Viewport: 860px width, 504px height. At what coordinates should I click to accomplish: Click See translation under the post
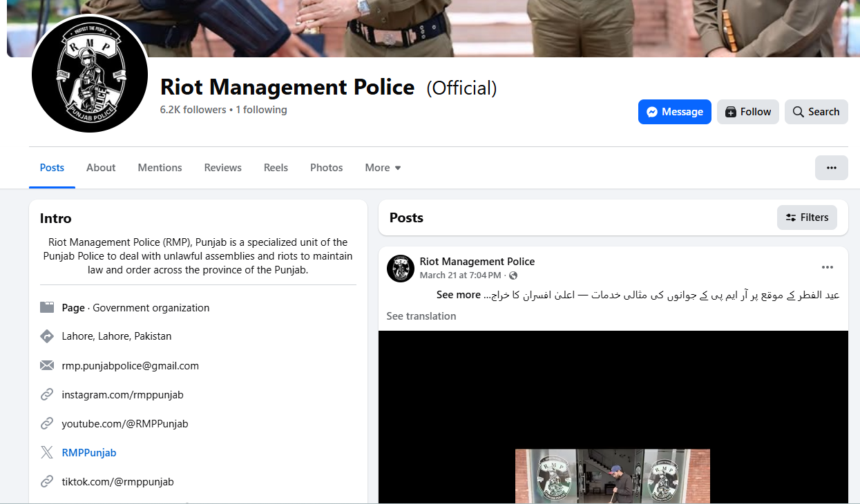pyautogui.click(x=421, y=316)
